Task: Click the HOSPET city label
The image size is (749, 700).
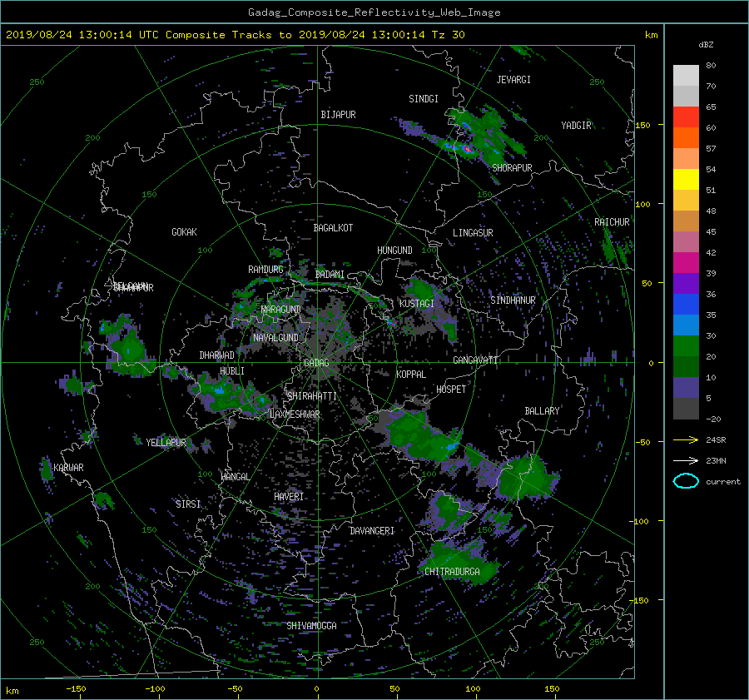Action: [451, 390]
